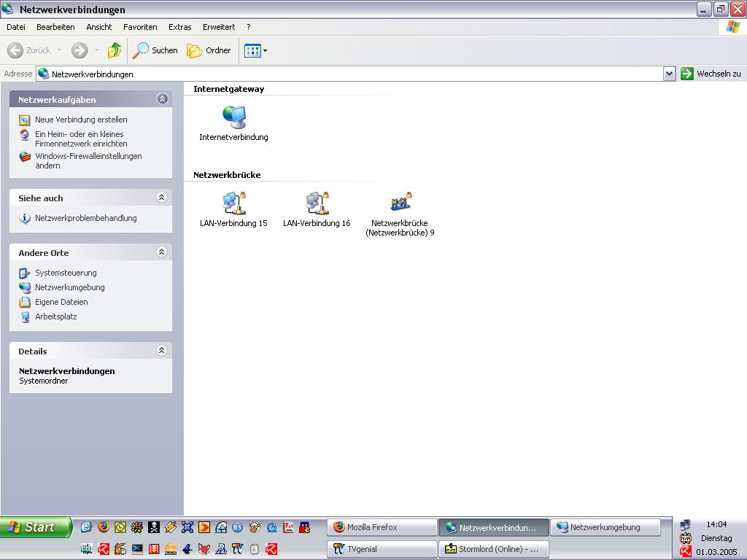Click the orange arrow quick launch icon

(204, 527)
